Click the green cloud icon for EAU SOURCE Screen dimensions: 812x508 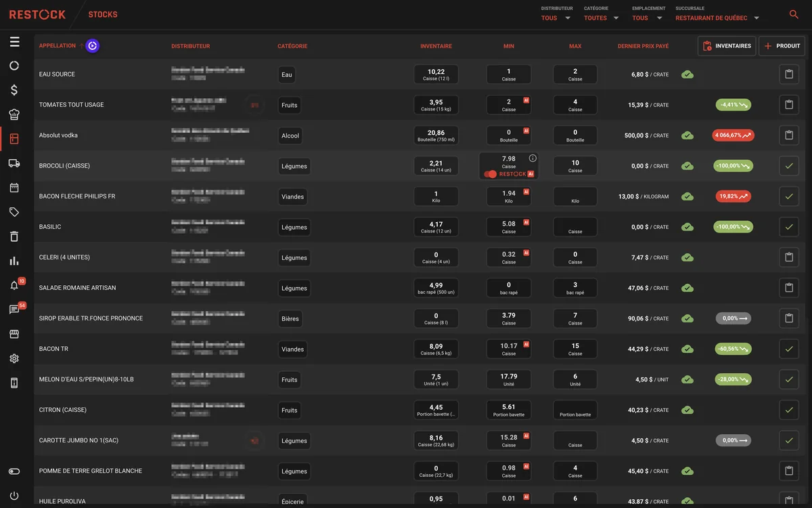point(687,75)
